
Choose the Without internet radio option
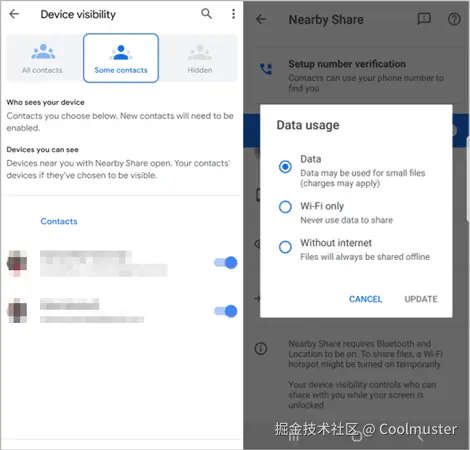click(285, 247)
